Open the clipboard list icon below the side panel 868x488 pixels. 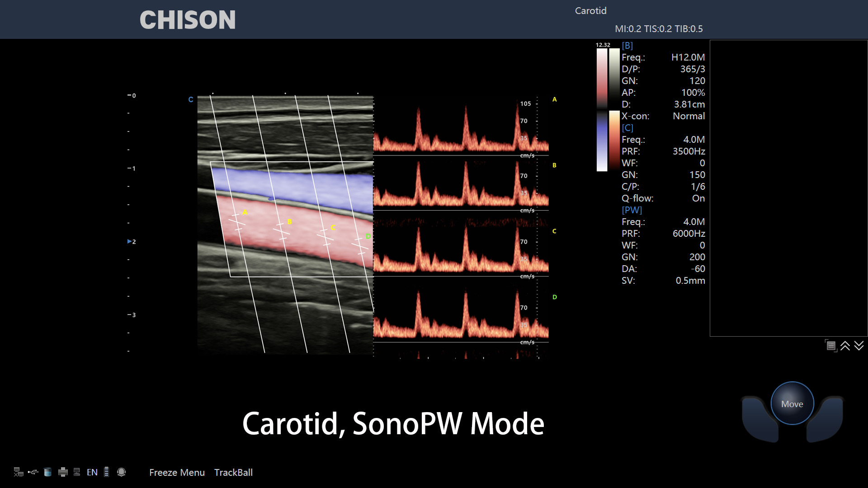pos(830,346)
